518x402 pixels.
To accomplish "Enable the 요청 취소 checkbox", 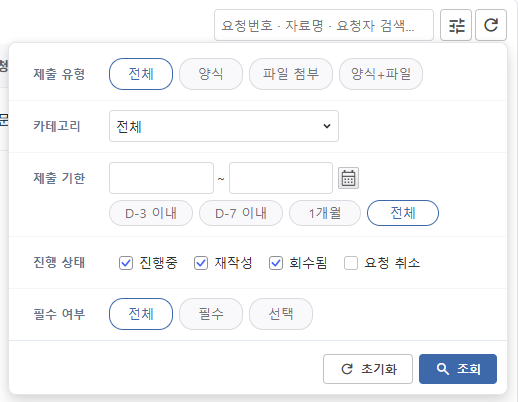I will pyautogui.click(x=351, y=263).
